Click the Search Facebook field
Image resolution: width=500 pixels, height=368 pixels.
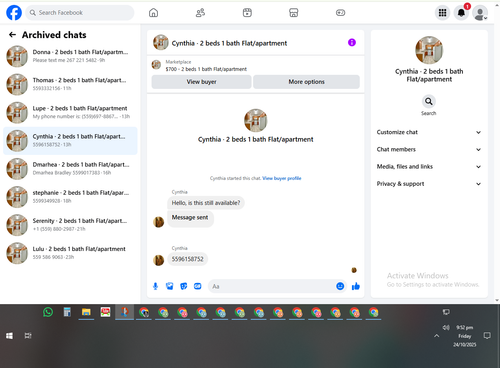tap(80, 13)
